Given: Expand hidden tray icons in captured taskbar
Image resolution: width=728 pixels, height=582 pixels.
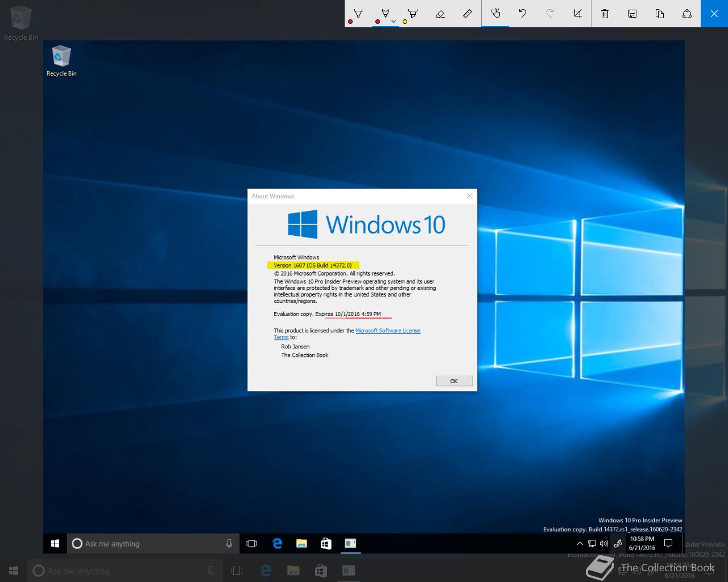Looking at the screenshot, I should (580, 544).
